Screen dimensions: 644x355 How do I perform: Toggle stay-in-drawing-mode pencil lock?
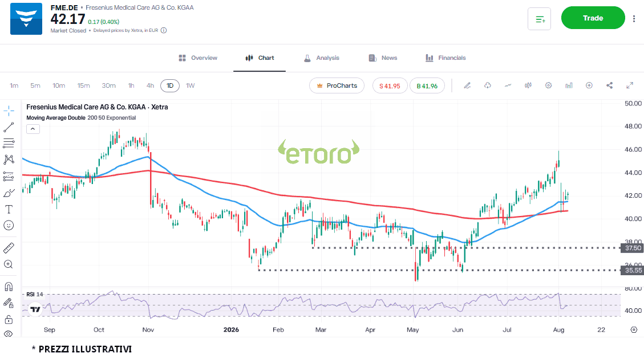pos(9,303)
